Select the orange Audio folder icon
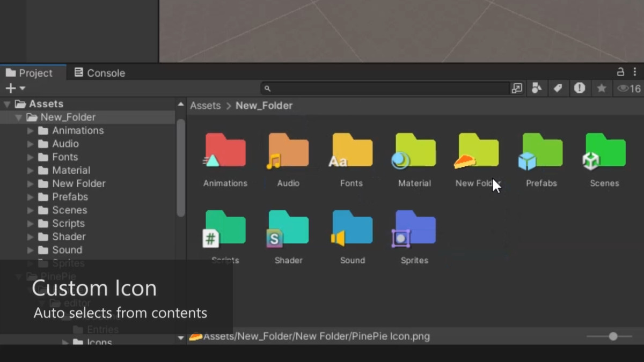The width and height of the screenshot is (644, 362). point(288,151)
